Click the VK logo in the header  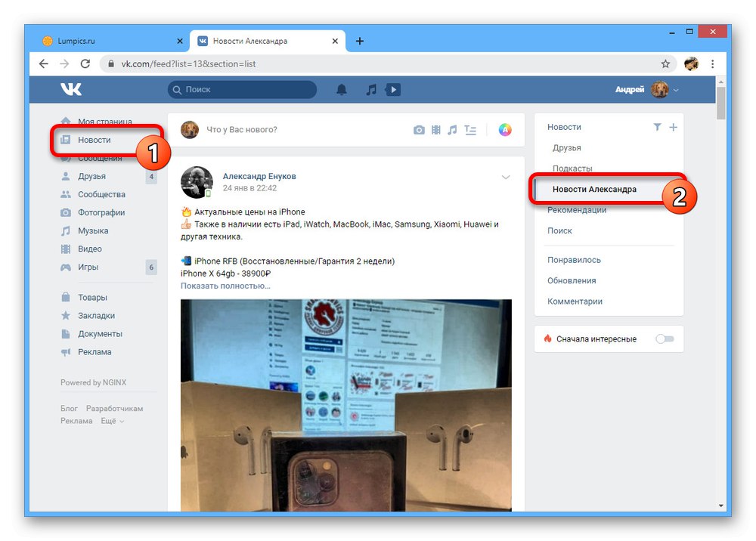[71, 89]
